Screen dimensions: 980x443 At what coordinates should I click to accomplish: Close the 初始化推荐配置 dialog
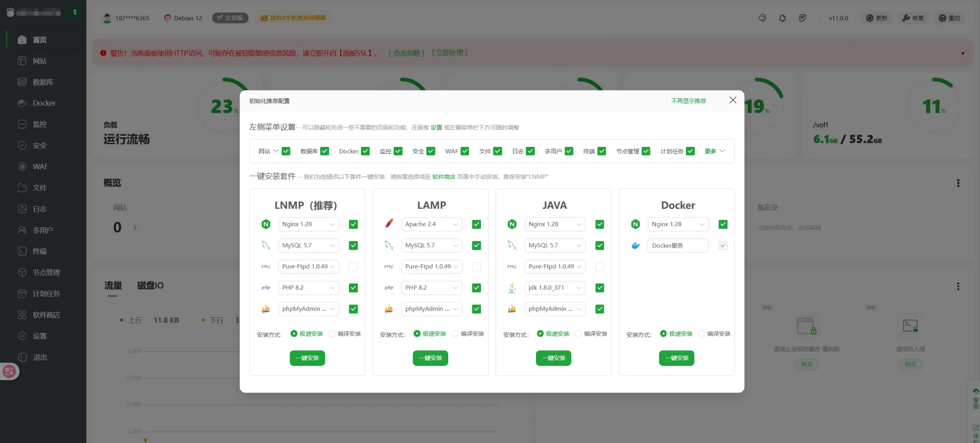pyautogui.click(x=733, y=100)
